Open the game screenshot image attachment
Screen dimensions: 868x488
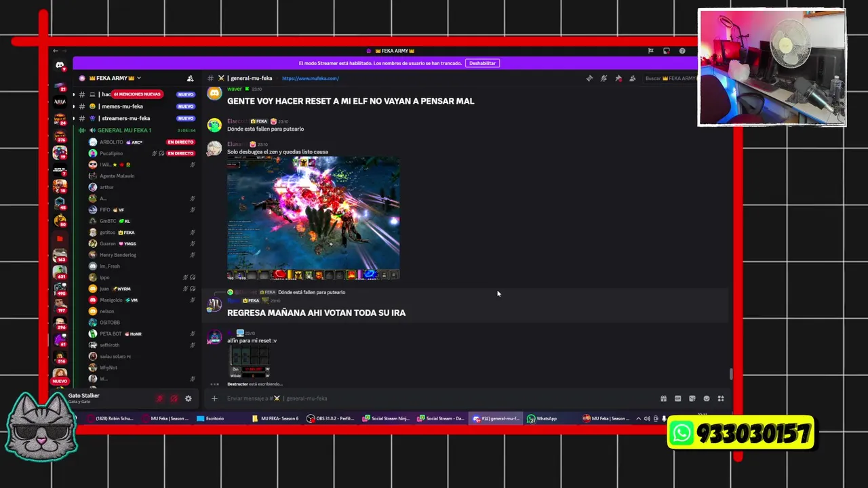click(x=313, y=218)
